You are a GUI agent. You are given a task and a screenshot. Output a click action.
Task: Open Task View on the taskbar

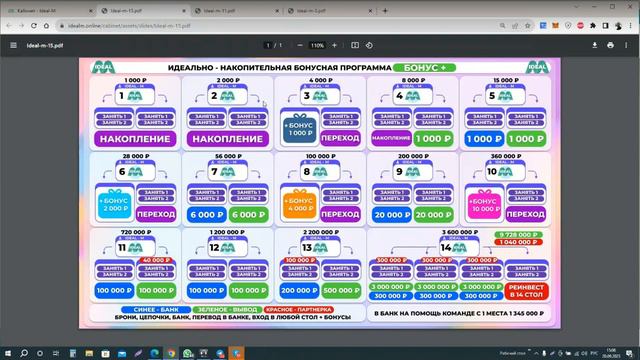point(56,353)
